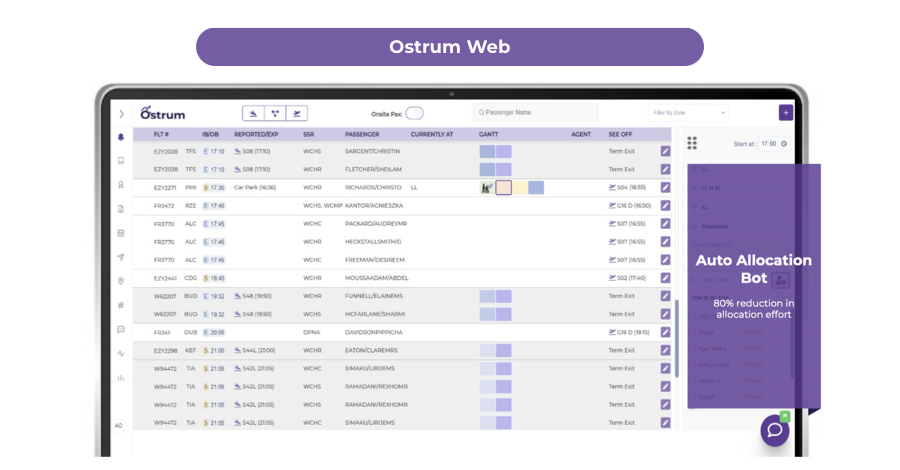Click the AO user avatar in the sidebar
Image resolution: width=900 pixels, height=470 pixels.
pos(119,426)
